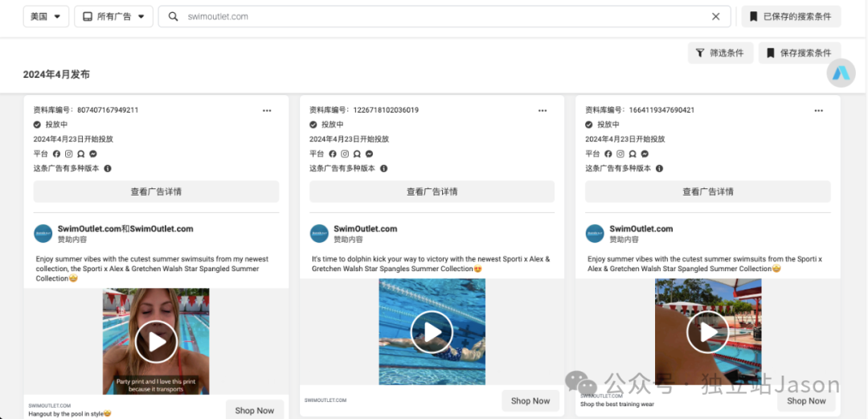Click 'Shop the best training wear' caption
The height and width of the screenshot is (419, 868).
pos(617,404)
